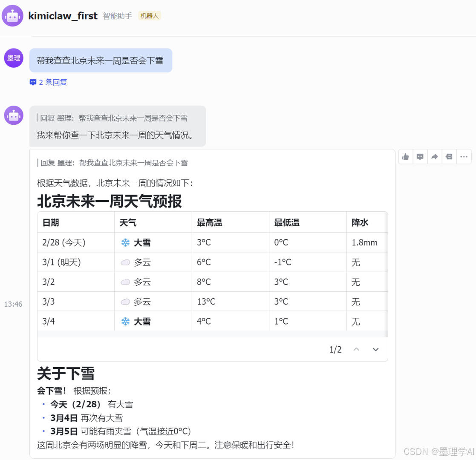Click the 机器人 badge label

point(149,16)
